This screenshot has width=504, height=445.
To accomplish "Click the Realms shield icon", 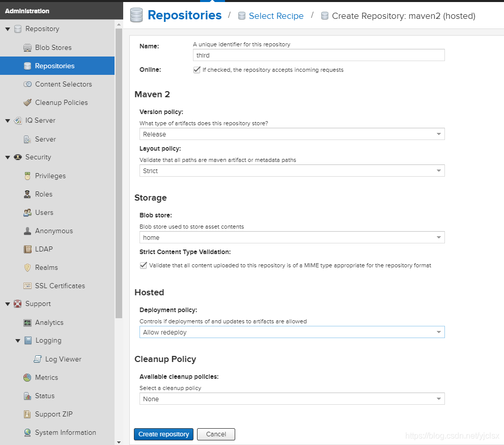I will coord(27,267).
